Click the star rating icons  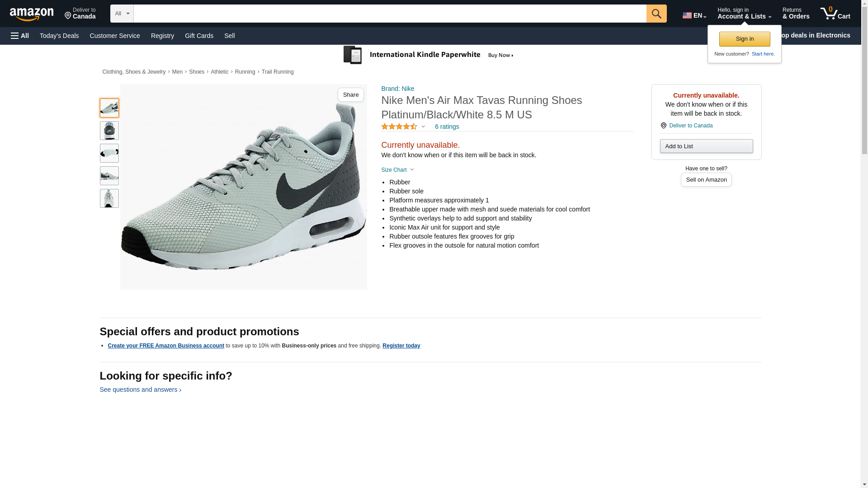(399, 127)
